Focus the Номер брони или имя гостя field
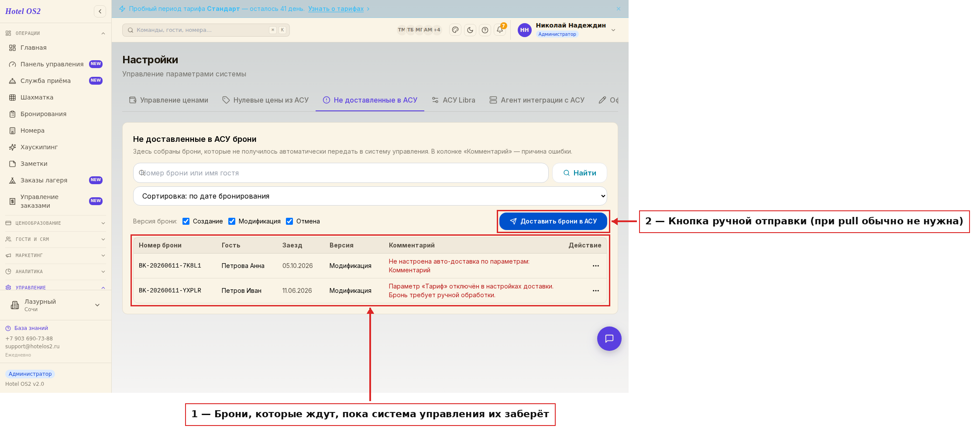This screenshot has width=980, height=436. tap(340, 173)
